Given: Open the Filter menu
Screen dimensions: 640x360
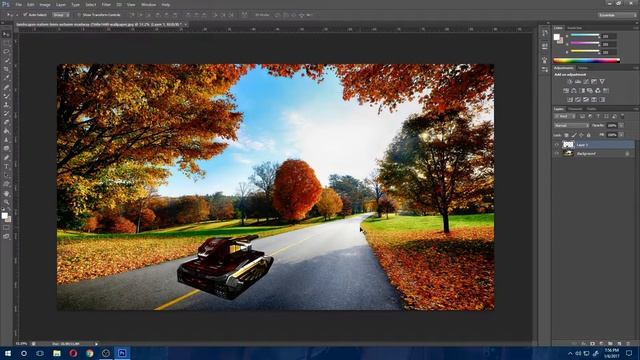Looking at the screenshot, I should (x=106, y=4).
